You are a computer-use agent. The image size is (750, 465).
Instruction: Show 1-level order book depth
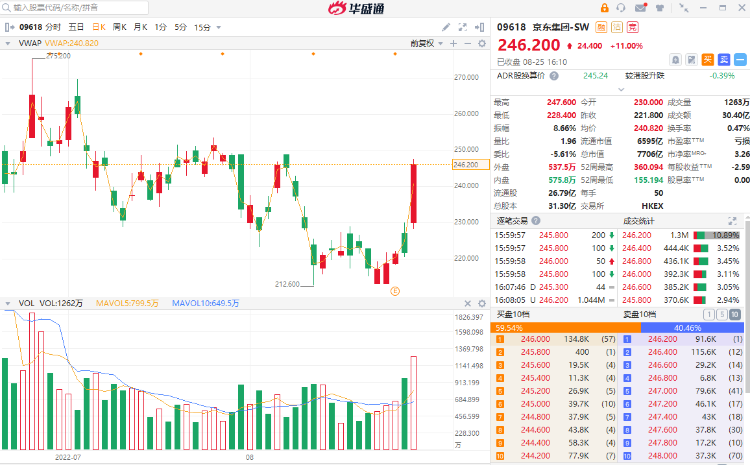(709, 314)
